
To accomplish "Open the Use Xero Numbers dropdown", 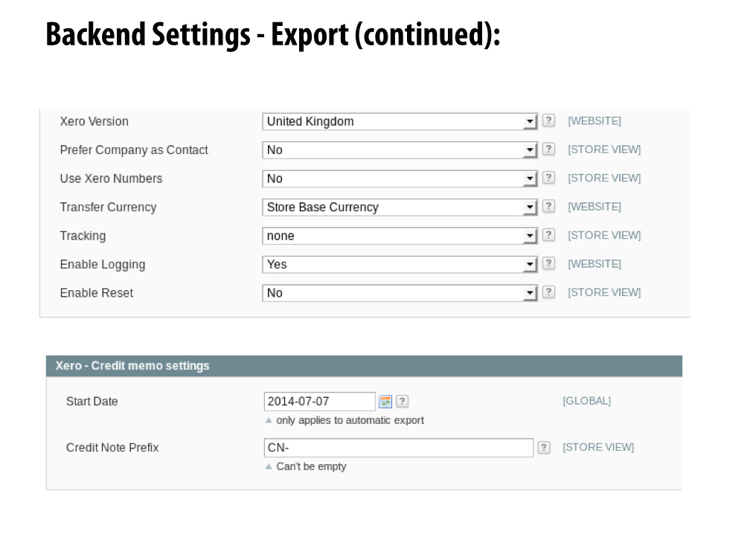I will 400,178.
